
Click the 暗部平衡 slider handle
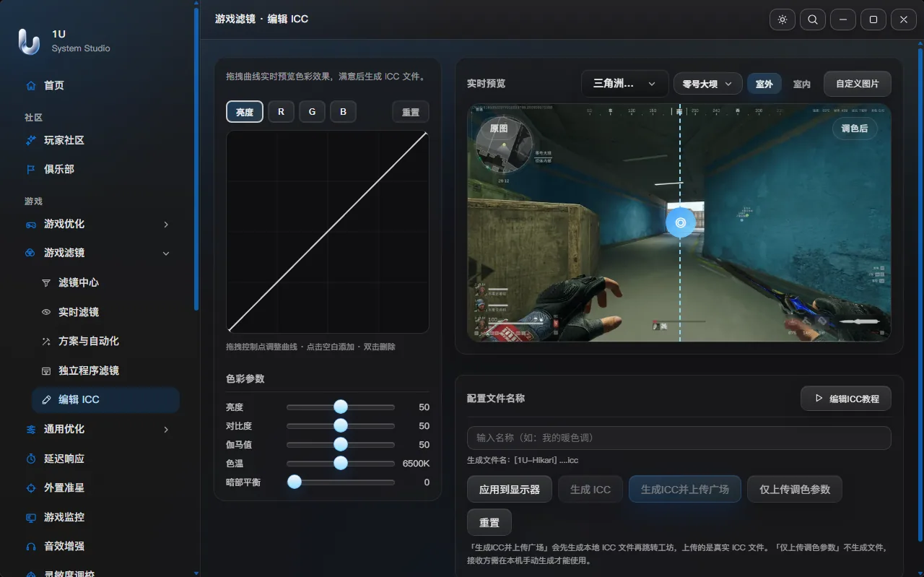pyautogui.click(x=295, y=482)
